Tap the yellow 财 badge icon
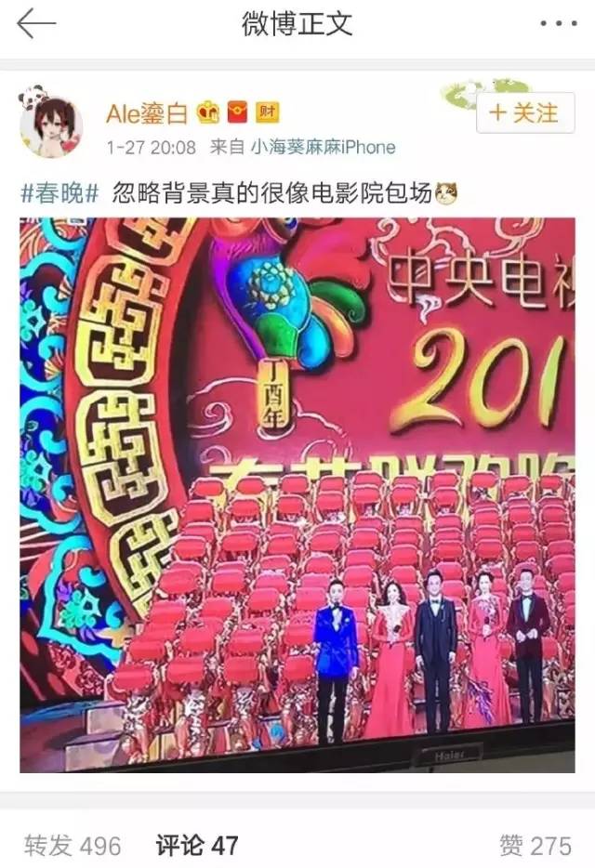Viewport: 595px width, 868px height. [x=267, y=112]
